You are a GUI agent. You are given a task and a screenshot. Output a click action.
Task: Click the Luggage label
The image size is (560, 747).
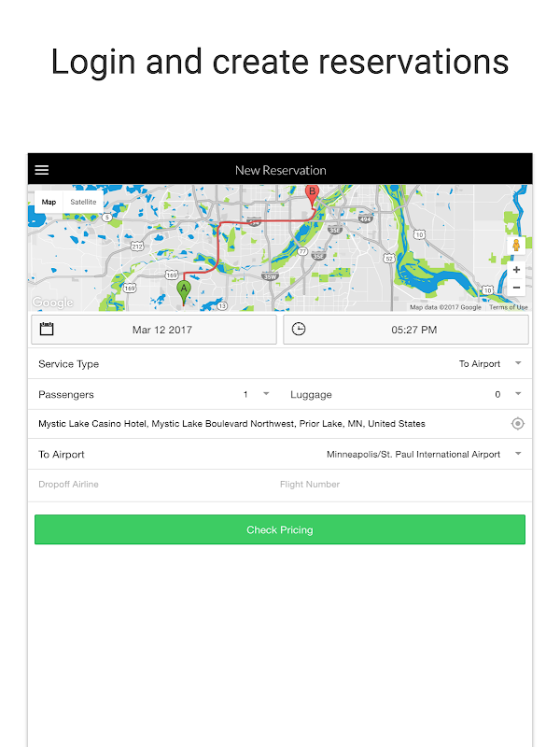click(x=311, y=394)
